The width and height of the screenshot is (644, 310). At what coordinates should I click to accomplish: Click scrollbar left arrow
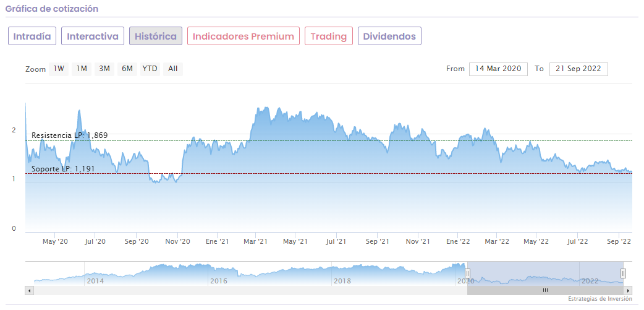28,290
